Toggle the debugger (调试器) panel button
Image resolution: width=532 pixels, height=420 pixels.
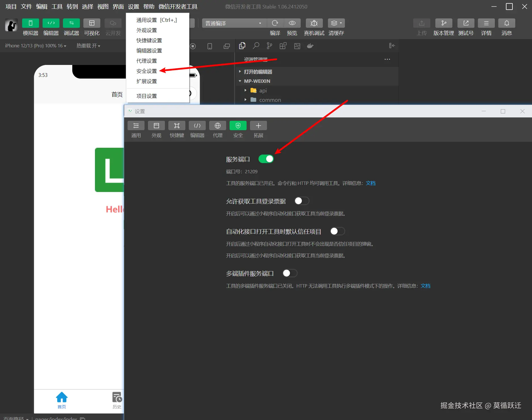click(71, 23)
